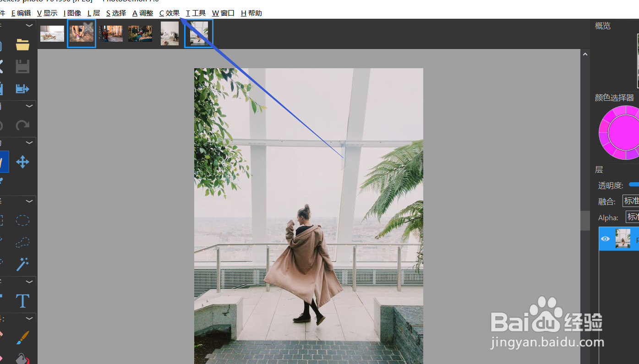Open the V 显示 menu
This screenshot has height=364, width=639.
[47, 13]
